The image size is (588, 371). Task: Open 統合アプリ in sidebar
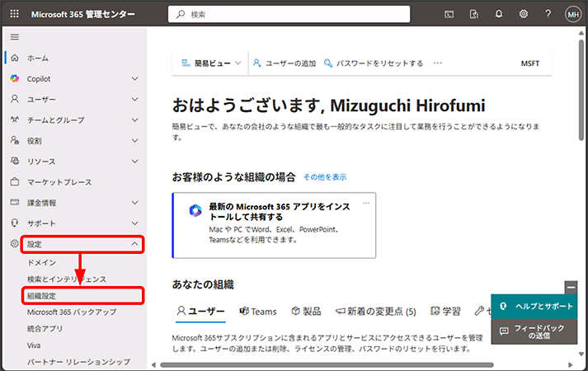click(45, 329)
